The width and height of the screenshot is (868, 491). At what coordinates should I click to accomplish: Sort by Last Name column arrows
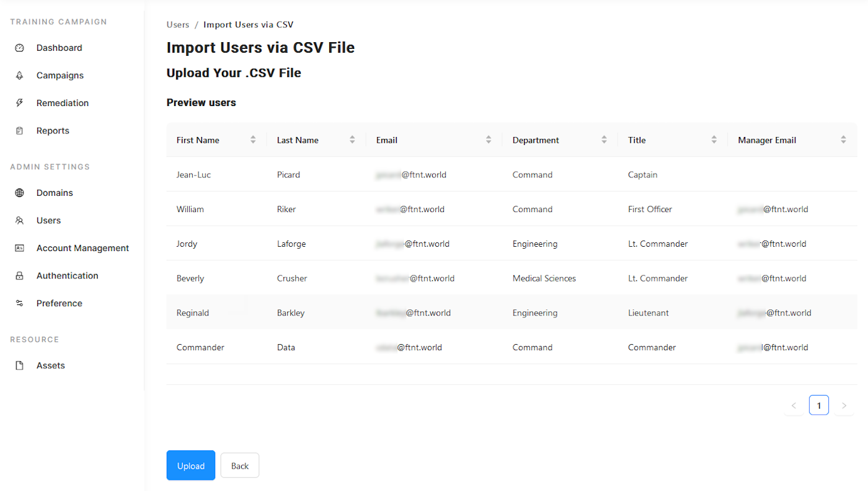click(352, 140)
